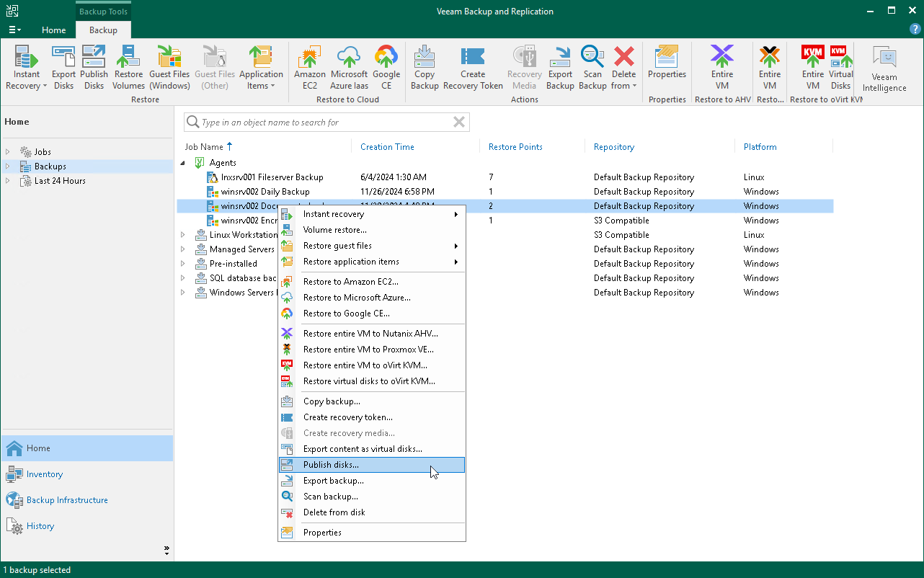Open the History view in the sidebar
This screenshot has width=924, height=578.
click(x=40, y=525)
